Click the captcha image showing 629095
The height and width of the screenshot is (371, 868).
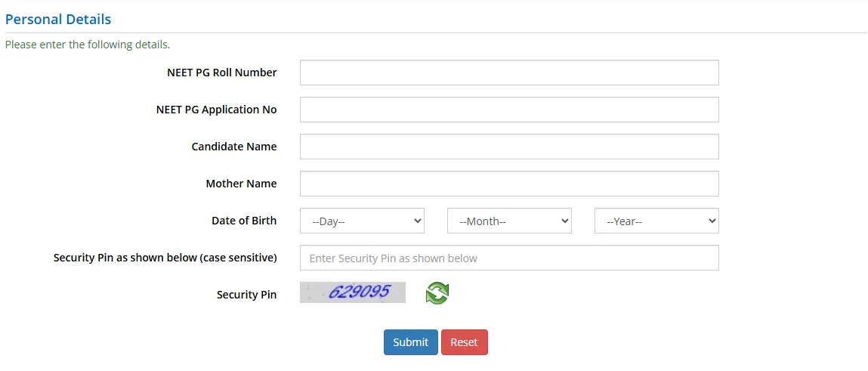point(353,292)
